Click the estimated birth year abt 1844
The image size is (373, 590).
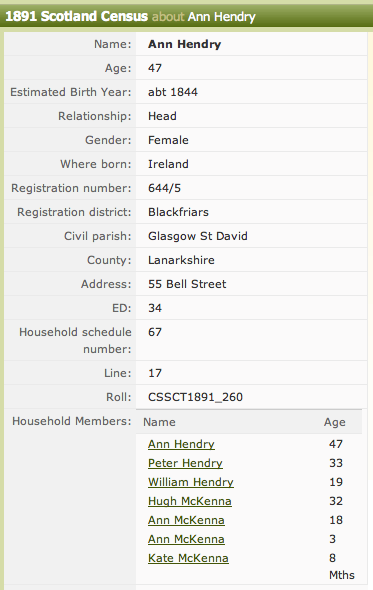click(173, 92)
